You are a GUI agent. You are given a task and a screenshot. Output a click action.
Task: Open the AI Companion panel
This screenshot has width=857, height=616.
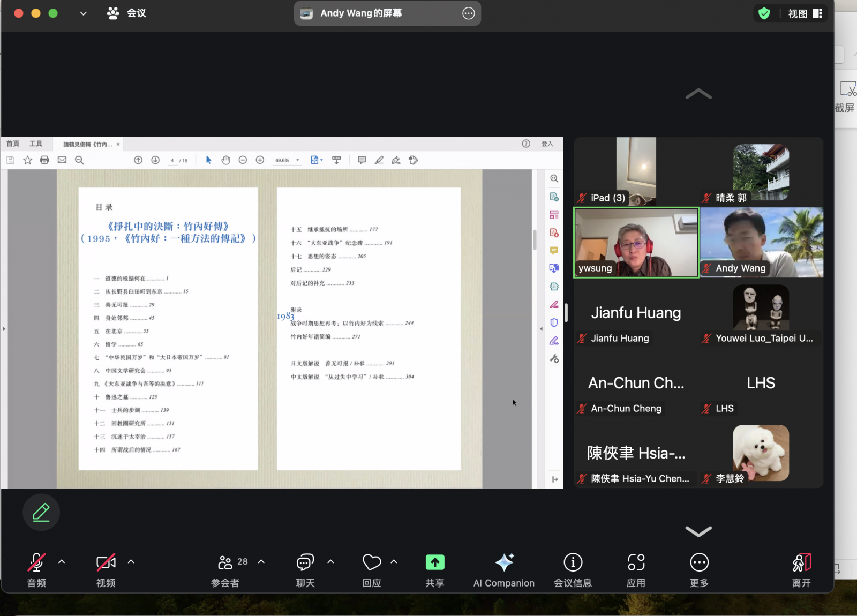coord(503,563)
